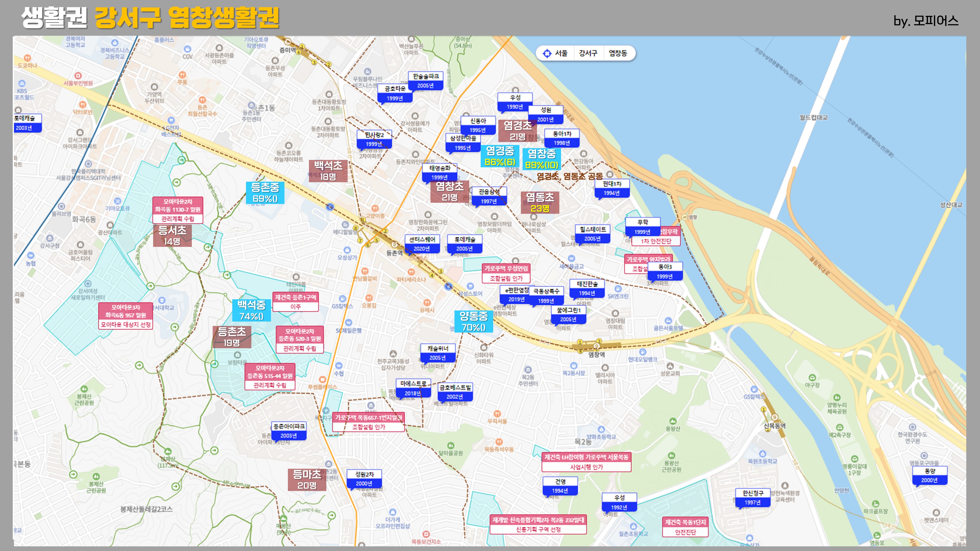Screen dimensions: 980x551
Task: Click the 염창역 subway station marker
Action: [597, 346]
